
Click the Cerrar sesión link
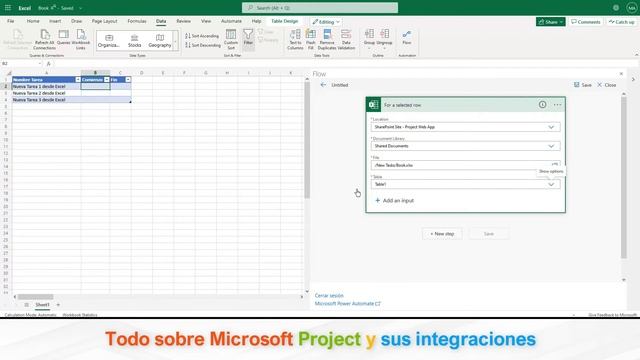click(329, 296)
